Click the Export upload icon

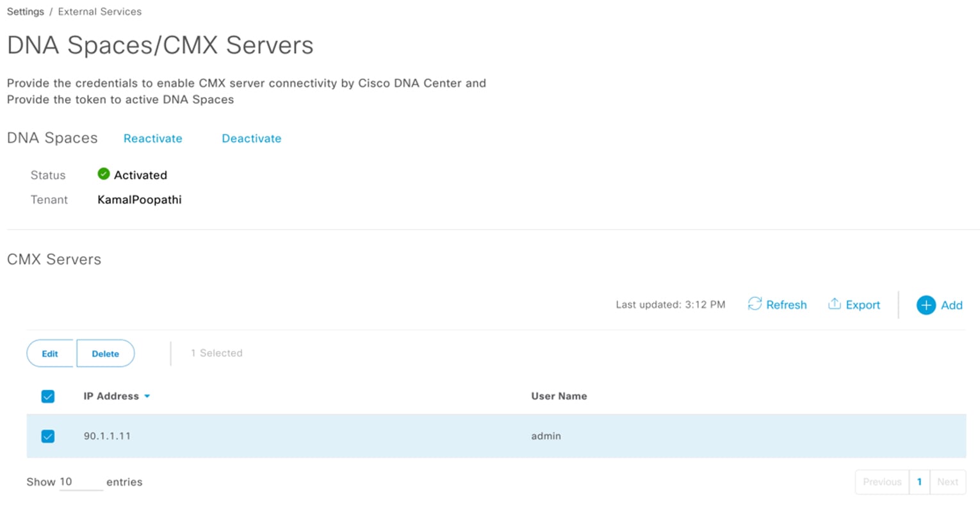[834, 304]
